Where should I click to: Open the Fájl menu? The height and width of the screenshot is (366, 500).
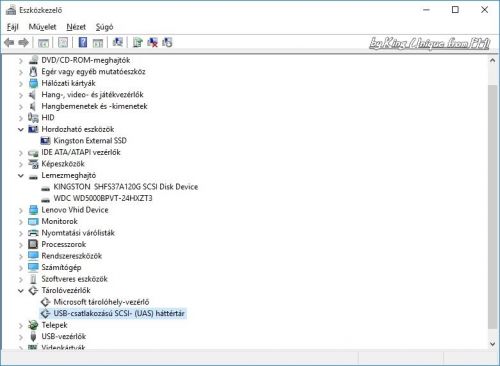tap(13, 27)
